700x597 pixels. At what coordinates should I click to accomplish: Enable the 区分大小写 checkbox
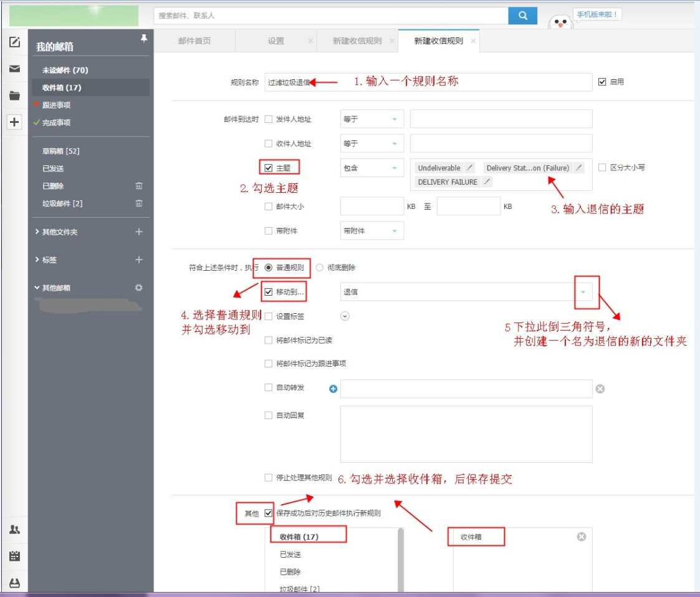click(x=602, y=168)
